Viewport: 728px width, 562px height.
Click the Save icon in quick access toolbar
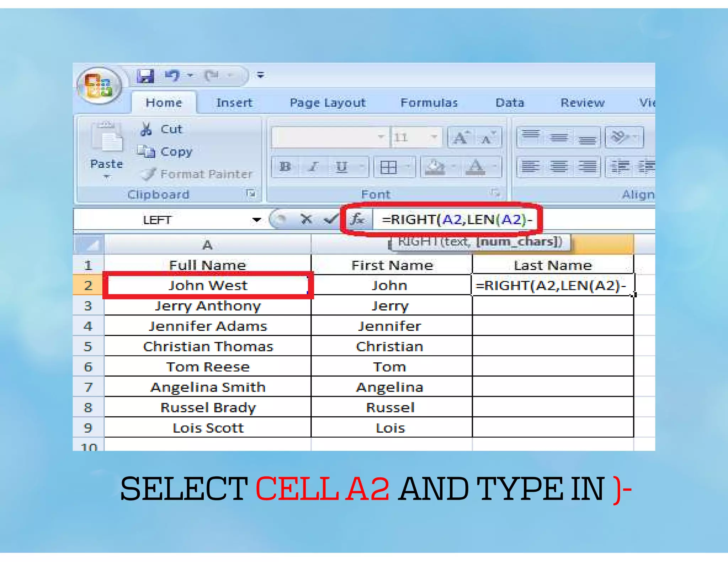pyautogui.click(x=145, y=76)
